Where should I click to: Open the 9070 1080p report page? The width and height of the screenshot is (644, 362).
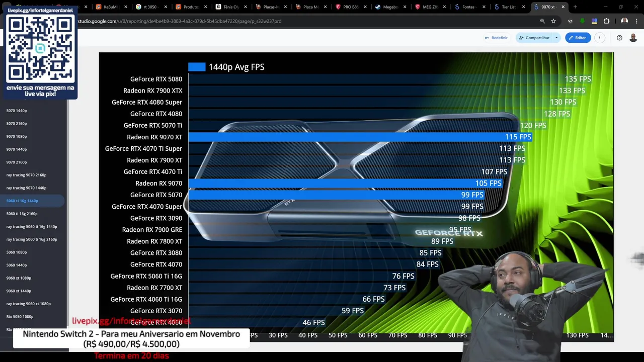[x=17, y=136]
